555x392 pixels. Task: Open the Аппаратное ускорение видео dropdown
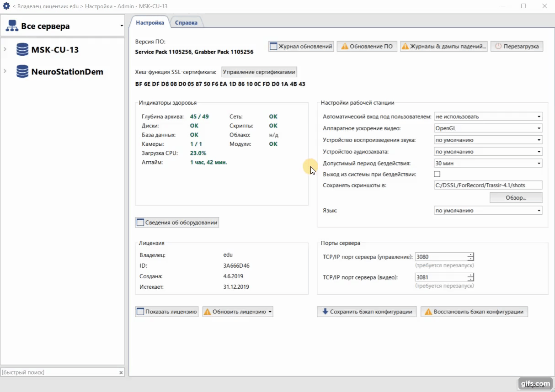tap(488, 128)
